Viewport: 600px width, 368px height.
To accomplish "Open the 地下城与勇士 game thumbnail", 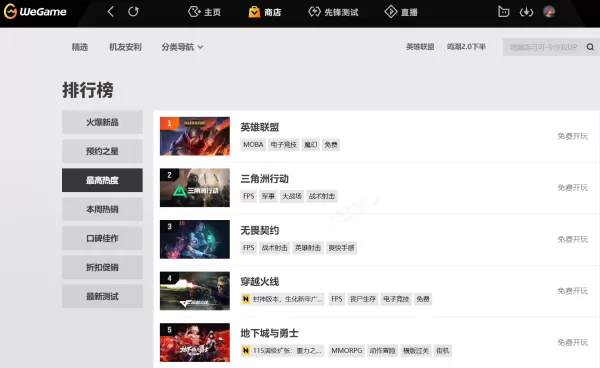I will click(195, 342).
